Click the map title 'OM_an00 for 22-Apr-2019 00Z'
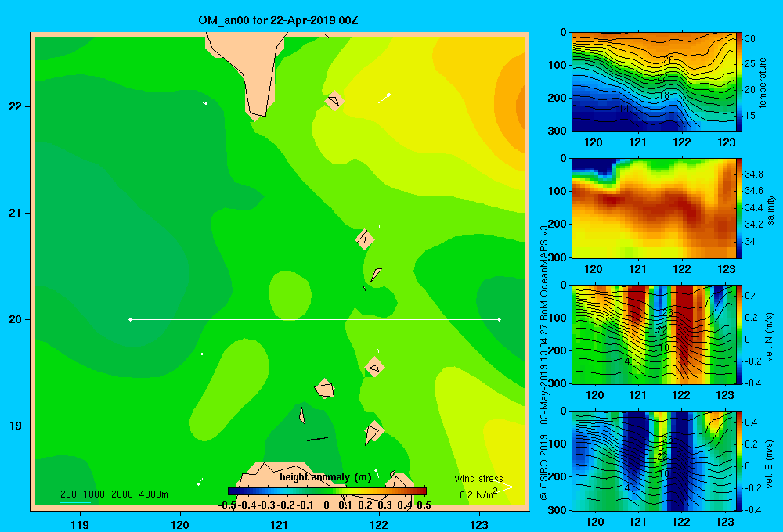The height and width of the screenshot is (532, 783). tap(278, 20)
